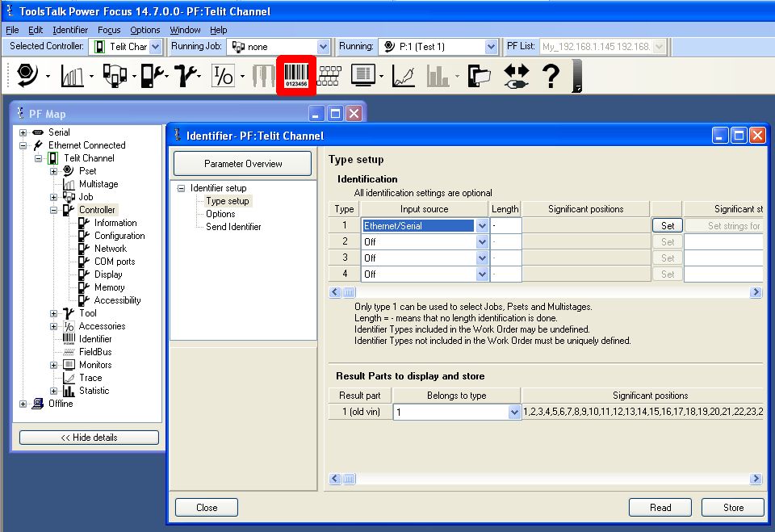Open the Options menu

coord(145,30)
